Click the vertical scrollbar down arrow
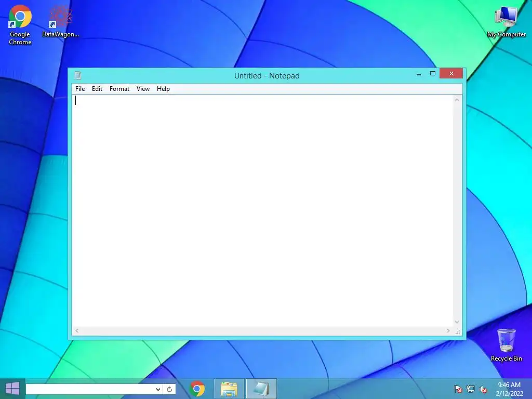 tap(457, 322)
